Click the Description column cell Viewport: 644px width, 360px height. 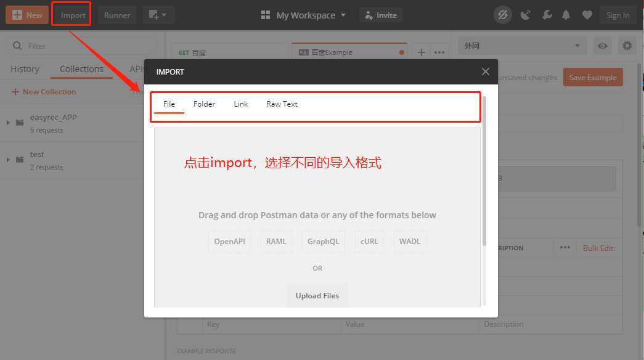(x=551, y=324)
